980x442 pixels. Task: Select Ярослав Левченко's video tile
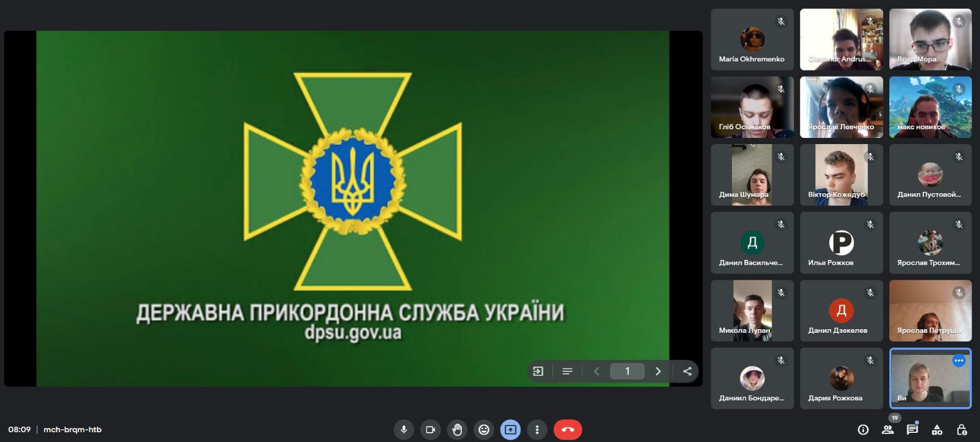842,107
